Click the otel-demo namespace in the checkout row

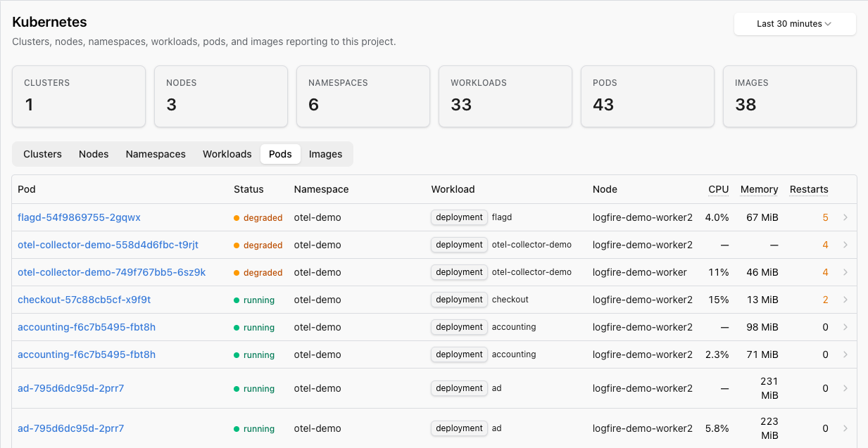(317, 300)
